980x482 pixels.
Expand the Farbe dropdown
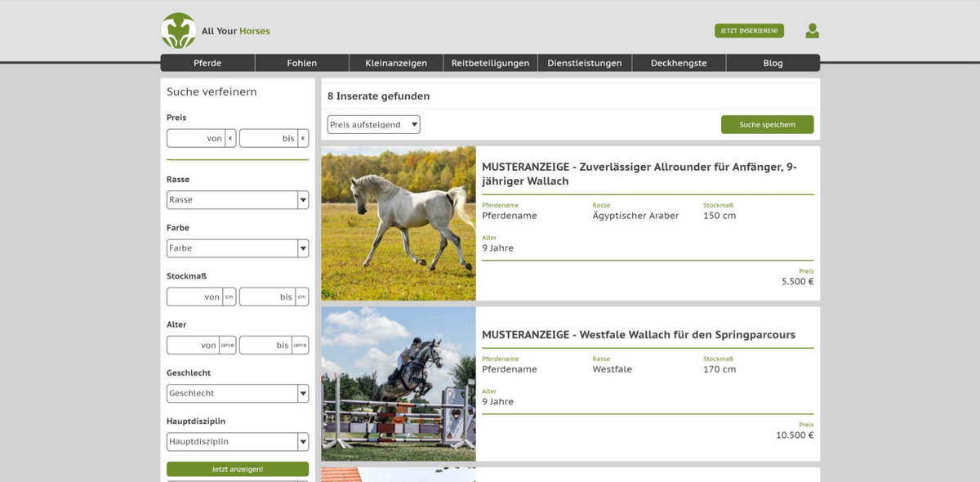(237, 248)
